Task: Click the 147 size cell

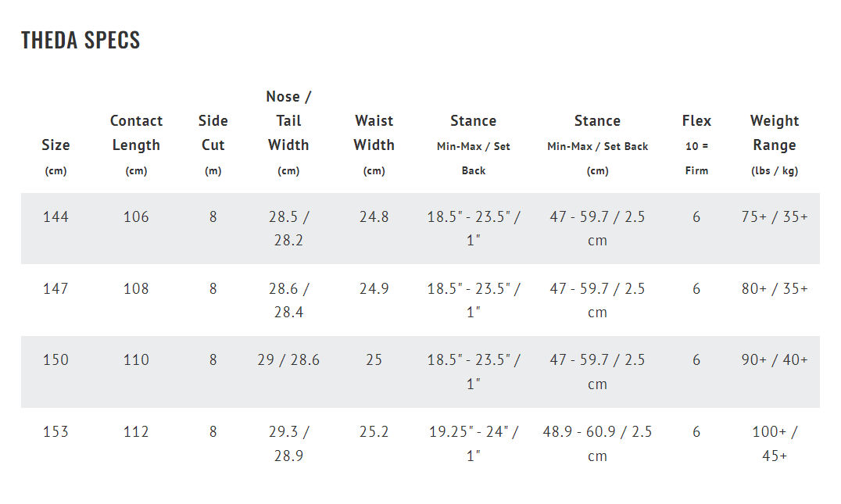Action: [55, 288]
